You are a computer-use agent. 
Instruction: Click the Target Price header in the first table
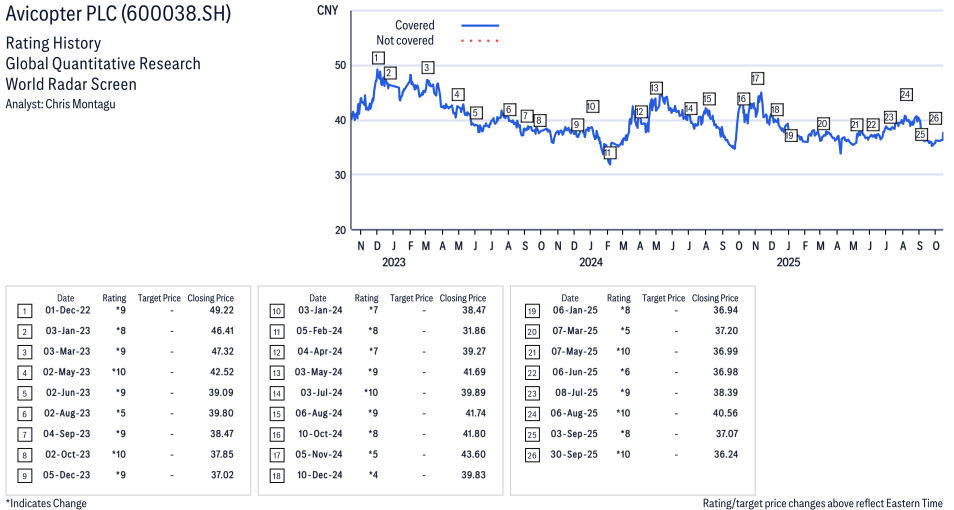click(x=159, y=298)
